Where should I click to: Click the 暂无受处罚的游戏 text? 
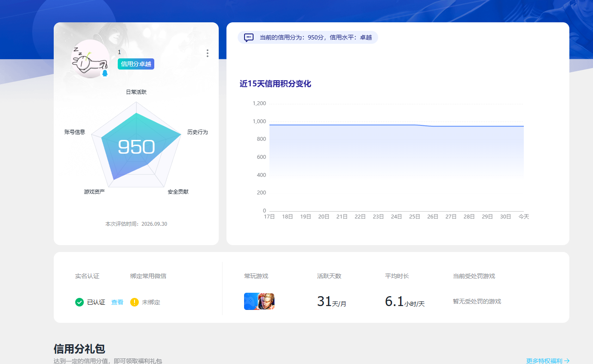(x=477, y=302)
